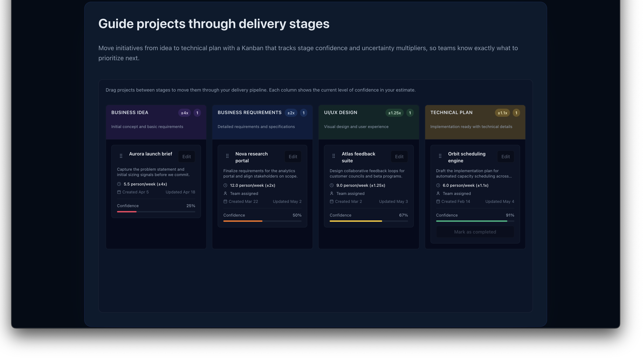Click the Updated May 3 timestamp on Atlas card
644x360 pixels.
click(x=393, y=201)
